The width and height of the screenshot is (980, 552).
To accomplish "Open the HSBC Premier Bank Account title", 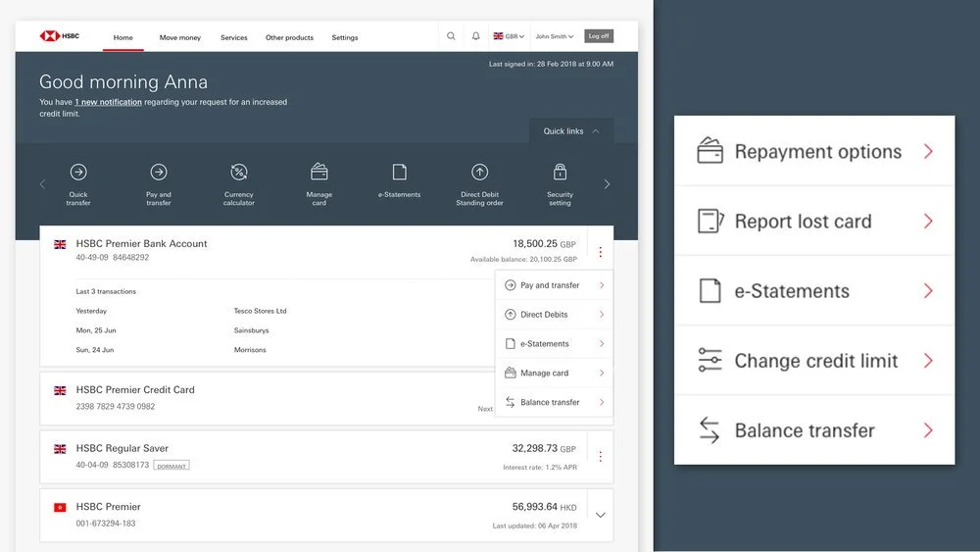I will click(141, 244).
